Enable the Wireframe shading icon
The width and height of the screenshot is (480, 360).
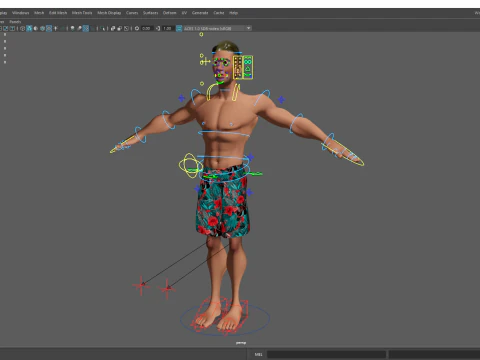(x=22, y=28)
